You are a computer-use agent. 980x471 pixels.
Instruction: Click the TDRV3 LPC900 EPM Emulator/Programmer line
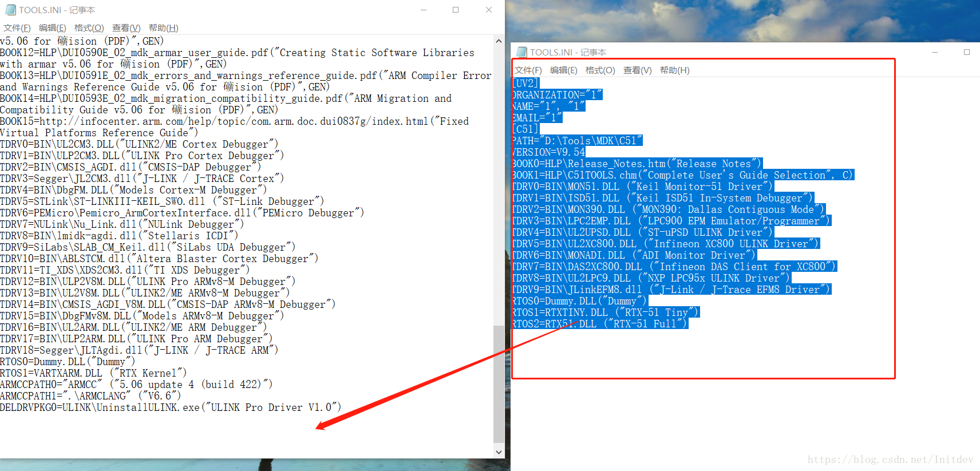pos(671,221)
